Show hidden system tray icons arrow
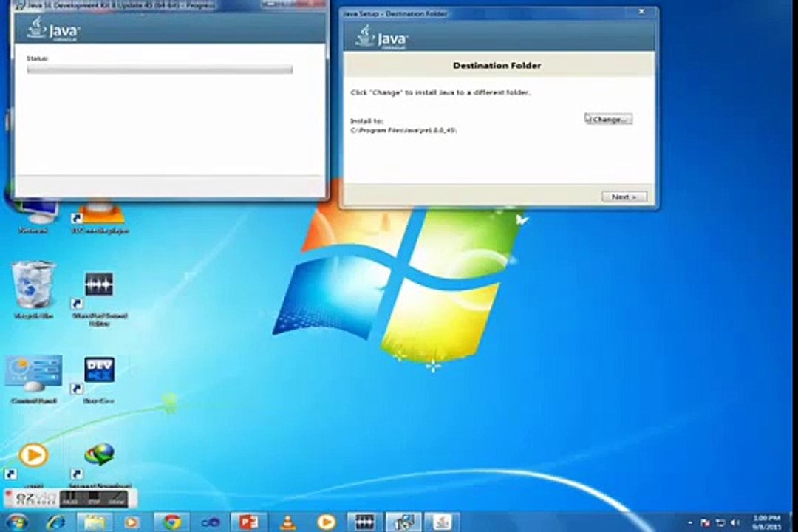This screenshot has height=532, width=798. tap(690, 523)
